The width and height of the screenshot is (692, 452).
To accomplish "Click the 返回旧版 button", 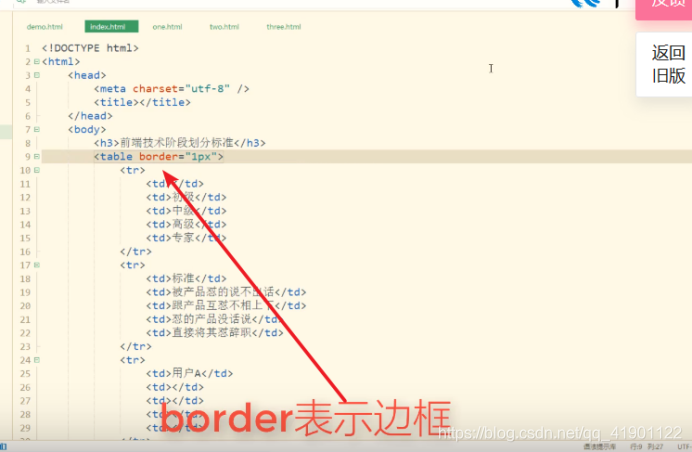I will pyautogui.click(x=666, y=64).
